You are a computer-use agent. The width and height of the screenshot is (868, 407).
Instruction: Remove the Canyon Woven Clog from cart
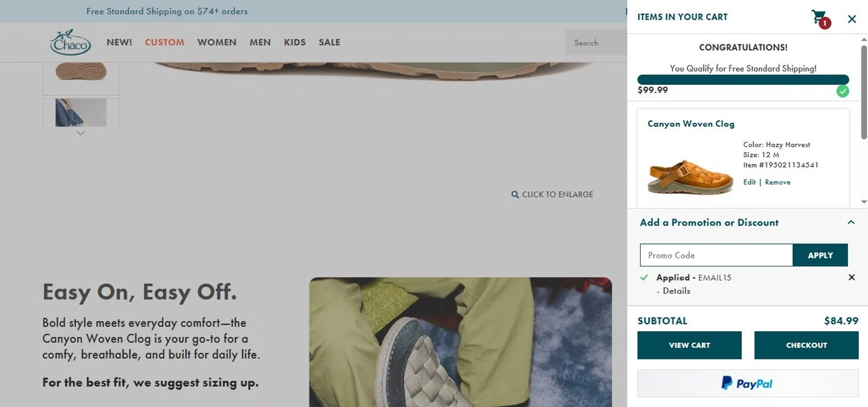777,182
